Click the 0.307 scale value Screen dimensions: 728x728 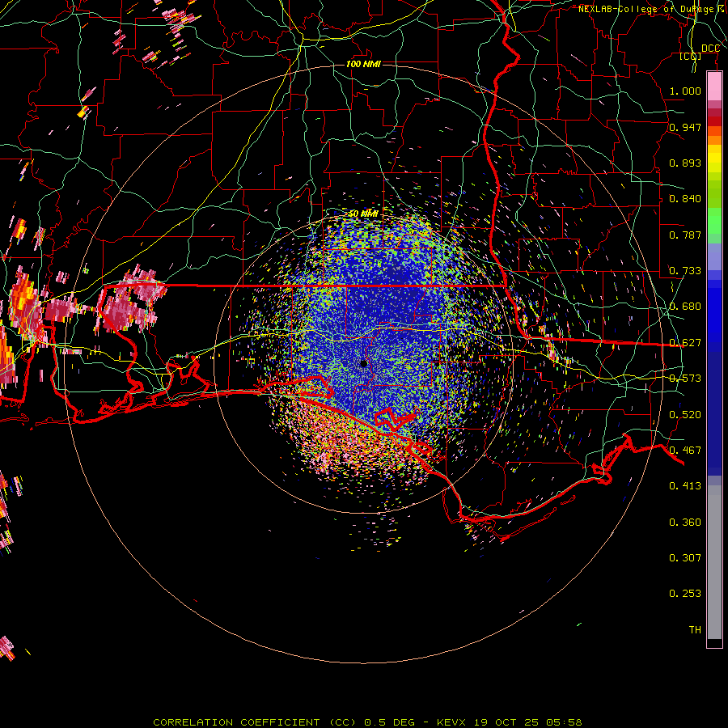tap(685, 558)
